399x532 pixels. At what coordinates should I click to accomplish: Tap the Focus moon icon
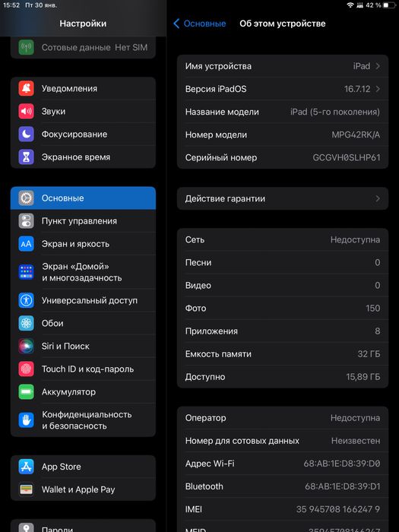26,134
